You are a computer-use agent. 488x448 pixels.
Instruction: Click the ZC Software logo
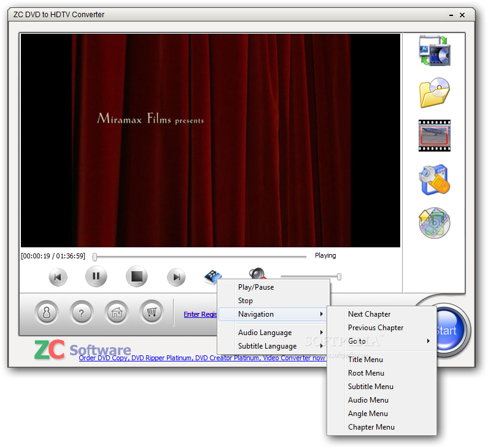pyautogui.click(x=82, y=349)
